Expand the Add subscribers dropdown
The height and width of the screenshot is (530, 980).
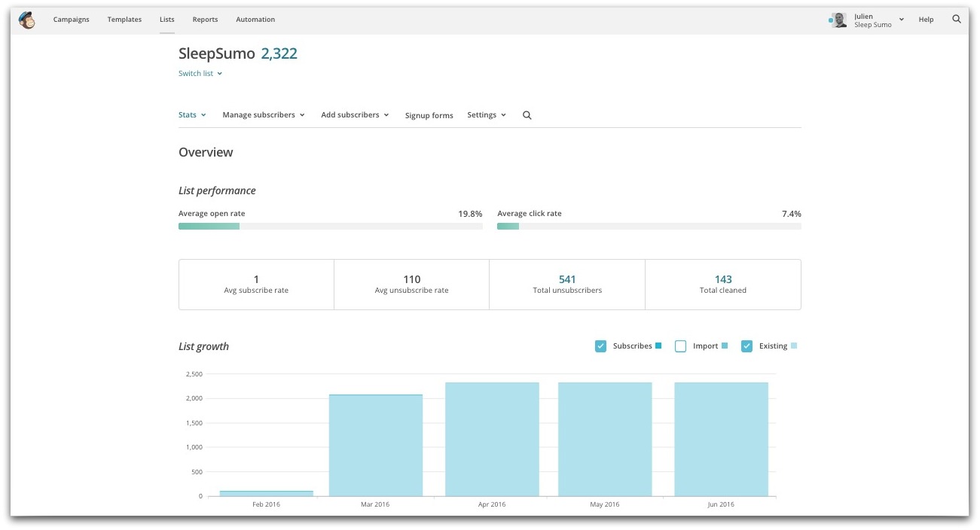(x=355, y=115)
